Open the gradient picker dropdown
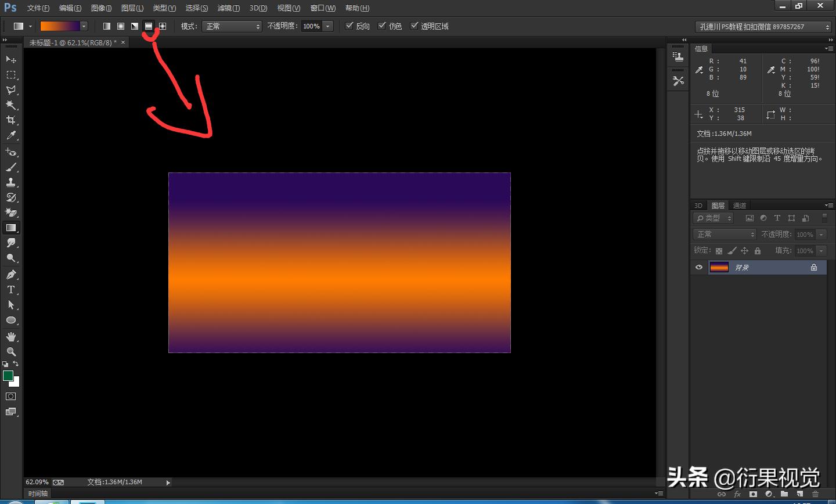 point(84,26)
